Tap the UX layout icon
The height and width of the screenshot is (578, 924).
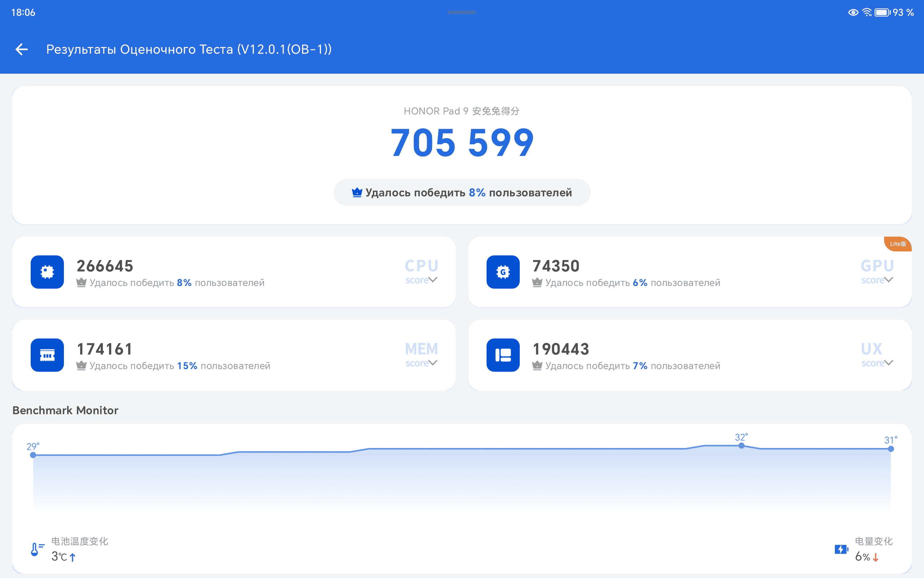(503, 355)
